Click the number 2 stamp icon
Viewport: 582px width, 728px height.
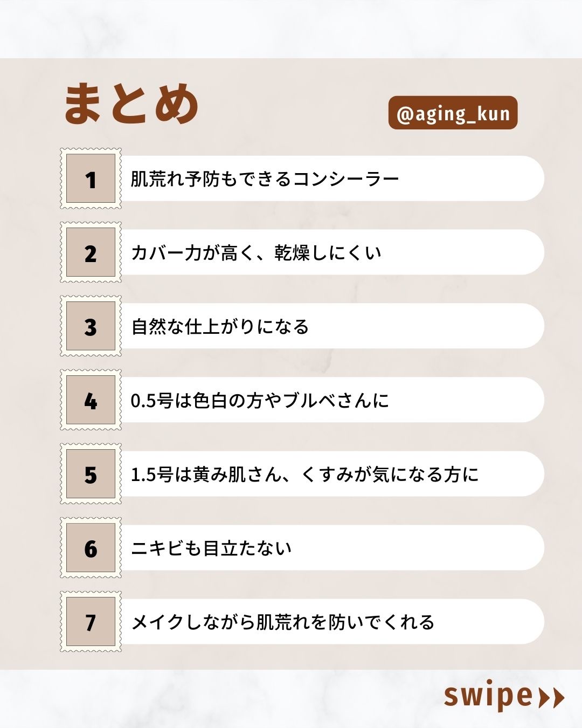click(91, 252)
